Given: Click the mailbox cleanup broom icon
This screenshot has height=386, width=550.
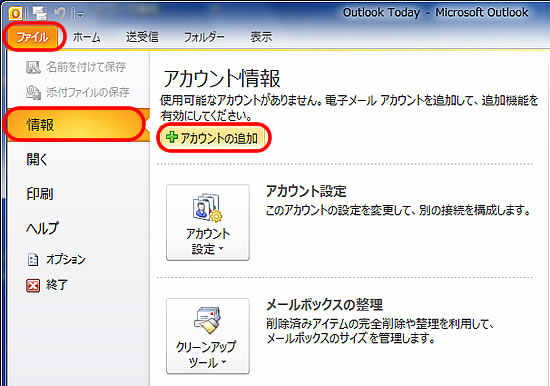Looking at the screenshot, I should click(x=207, y=320).
